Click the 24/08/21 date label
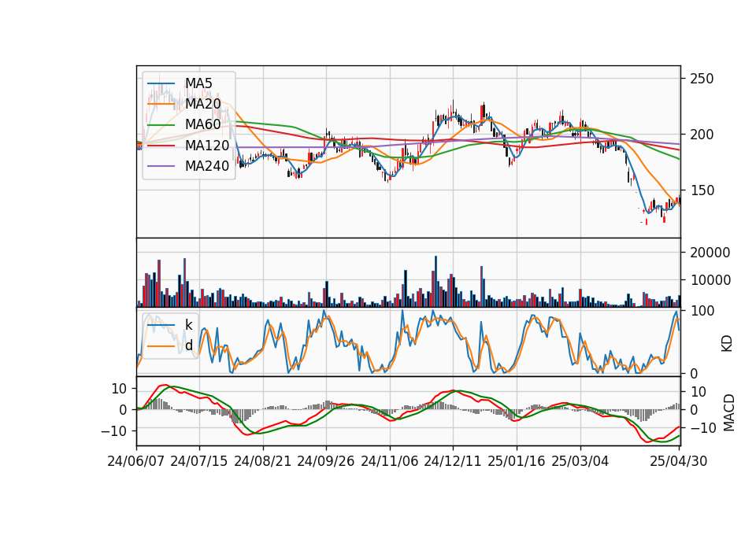The width and height of the screenshot is (756, 543). 263,461
